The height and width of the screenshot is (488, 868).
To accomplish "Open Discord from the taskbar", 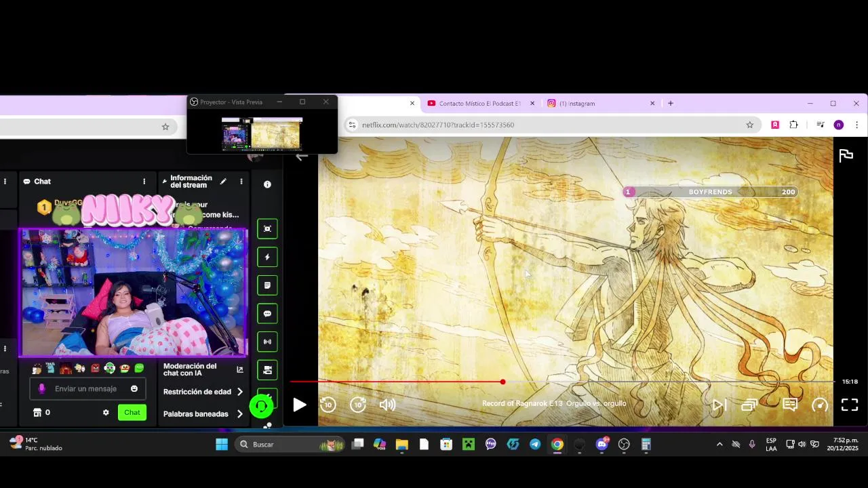I will point(602,445).
